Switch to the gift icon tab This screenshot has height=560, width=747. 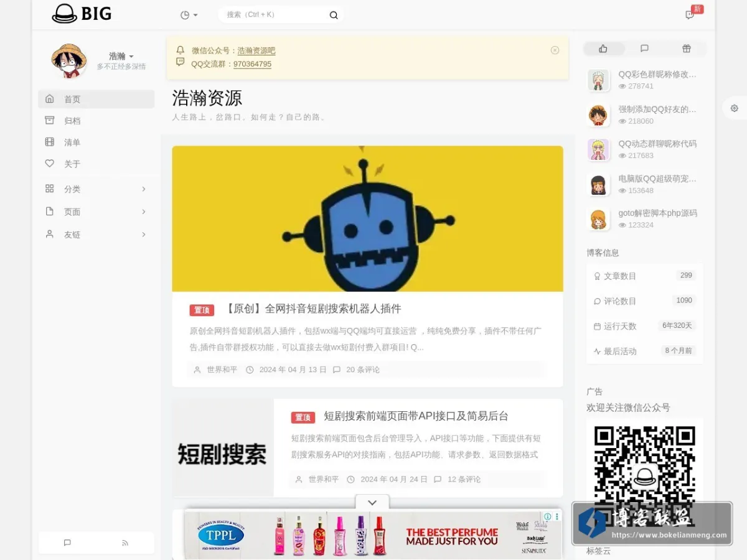686,49
